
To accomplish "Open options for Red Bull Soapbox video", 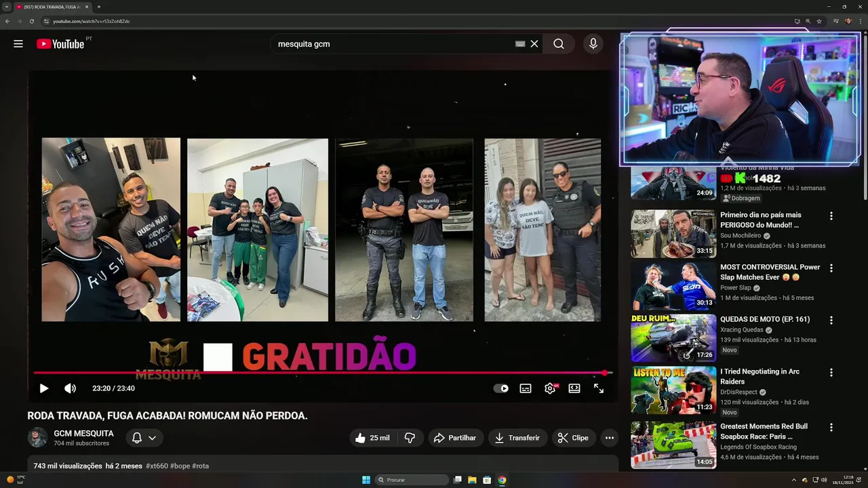I will pos(831,428).
